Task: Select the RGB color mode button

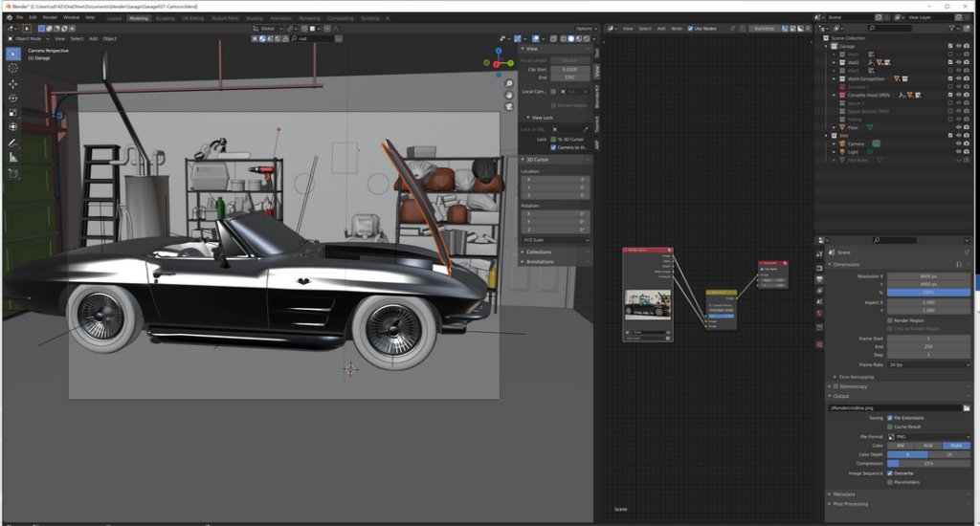Action: coord(928,446)
